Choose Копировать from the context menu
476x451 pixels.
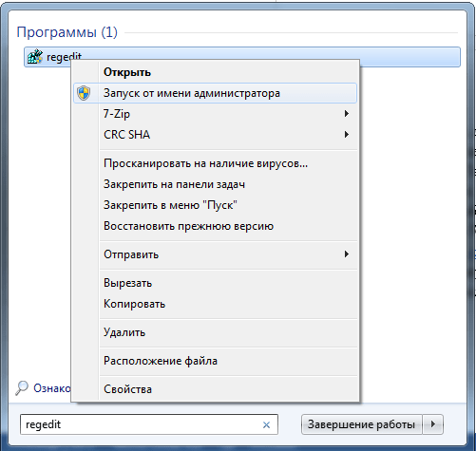(215, 304)
